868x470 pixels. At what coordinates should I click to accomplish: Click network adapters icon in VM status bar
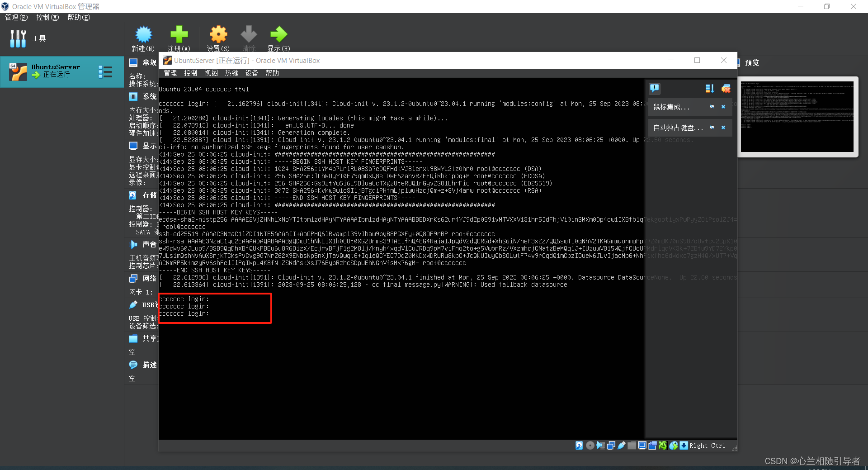(x=611, y=446)
